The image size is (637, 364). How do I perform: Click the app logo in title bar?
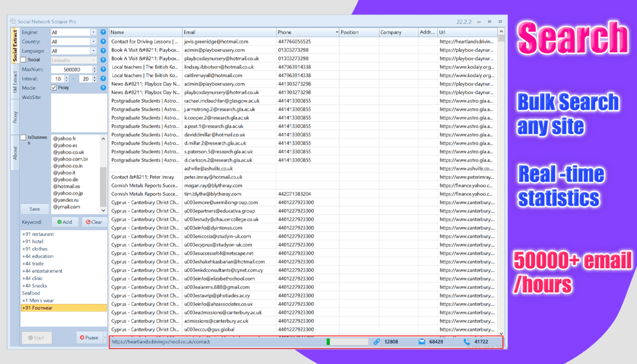tap(13, 21)
